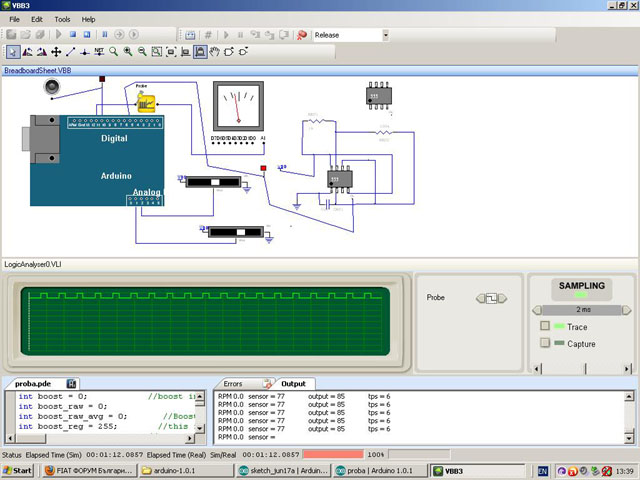The height and width of the screenshot is (480, 640).
Task: Toggle the Trace checkbox
Action: (545, 327)
